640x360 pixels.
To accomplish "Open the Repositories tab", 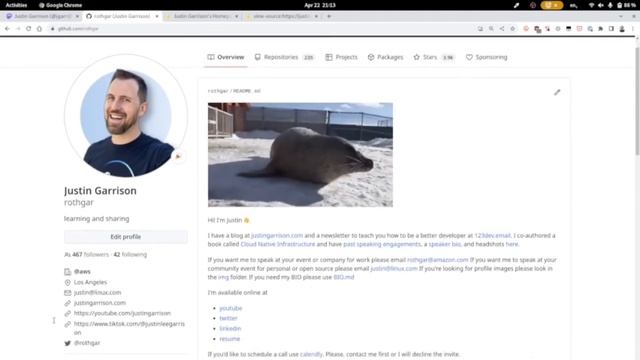I will click(x=284, y=57).
